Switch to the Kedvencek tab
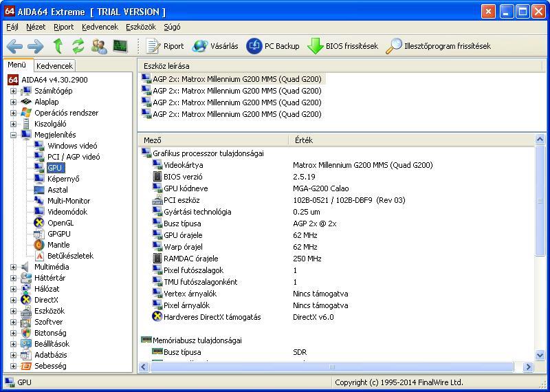550x392 pixels. pos(55,65)
